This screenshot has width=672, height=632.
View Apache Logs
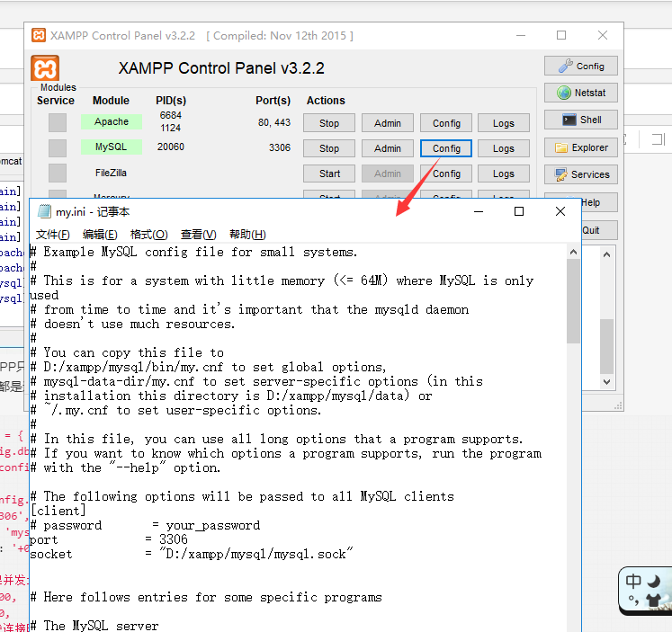[504, 123]
